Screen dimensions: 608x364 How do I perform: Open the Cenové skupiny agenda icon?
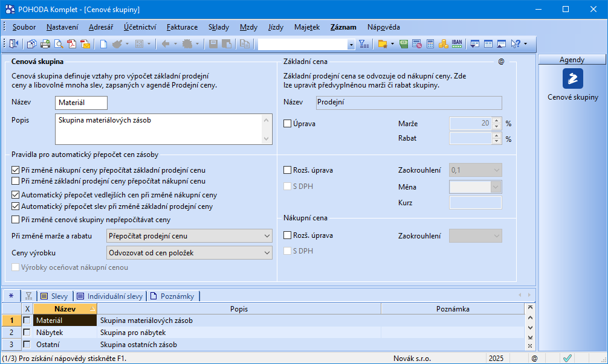[573, 78]
